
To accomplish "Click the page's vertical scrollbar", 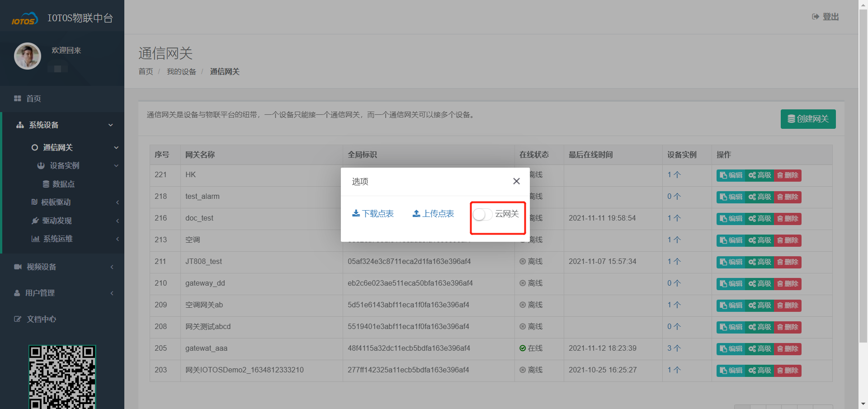I will pyautogui.click(x=863, y=181).
